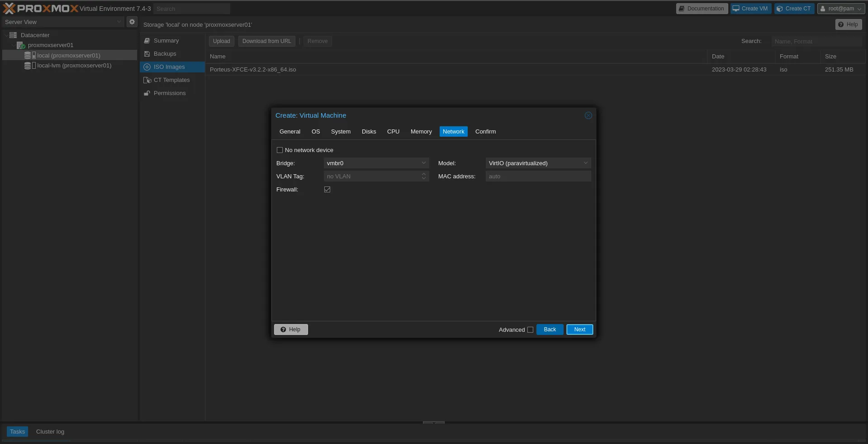868x444 pixels.
Task: Click the proxmoxserver01 node icon
Action: coord(21,45)
